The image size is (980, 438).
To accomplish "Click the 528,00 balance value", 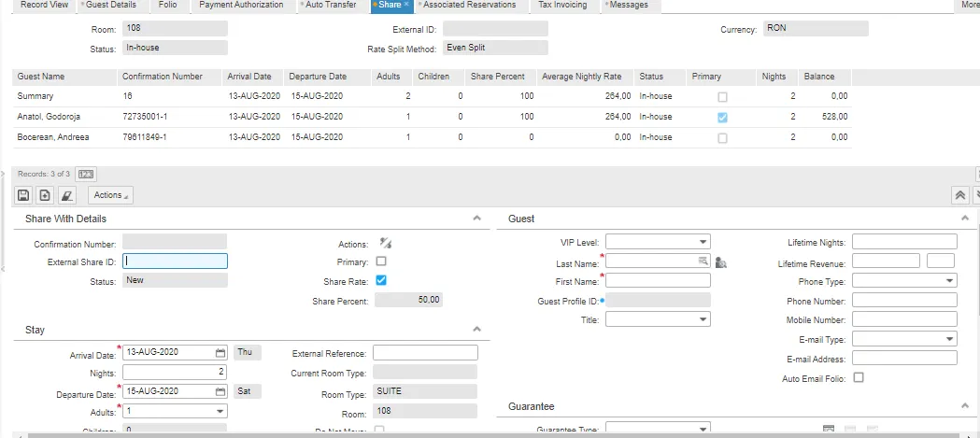I will pos(835,117).
